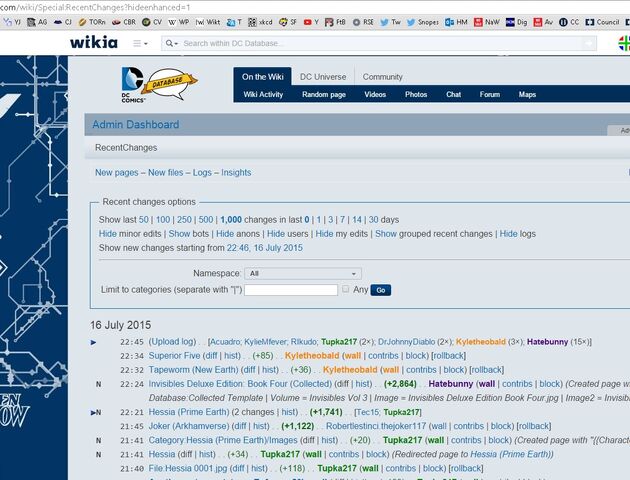630x480 pixels.
Task: Open the CC bookmark
Action: point(569,22)
